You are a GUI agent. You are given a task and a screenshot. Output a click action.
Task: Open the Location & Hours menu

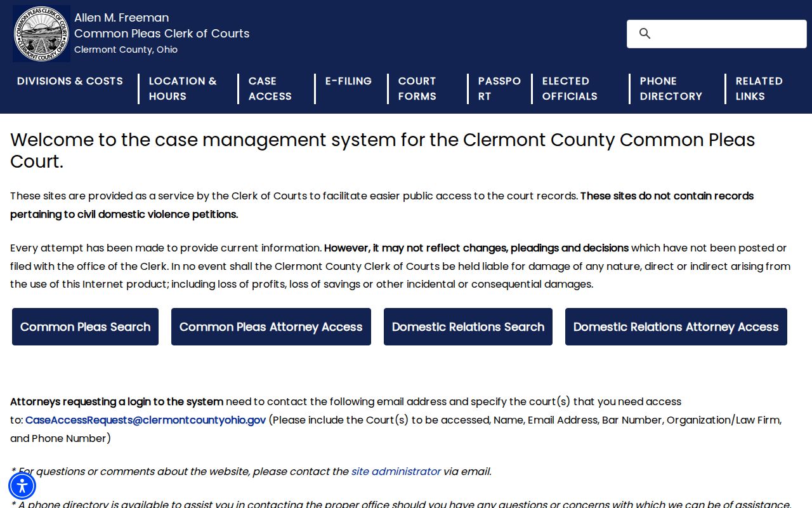[x=183, y=89]
